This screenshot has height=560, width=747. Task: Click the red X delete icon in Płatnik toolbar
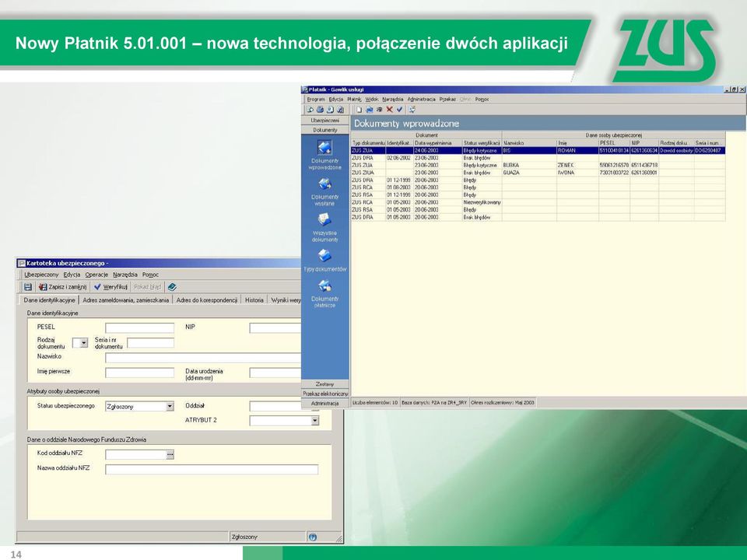tap(389, 110)
